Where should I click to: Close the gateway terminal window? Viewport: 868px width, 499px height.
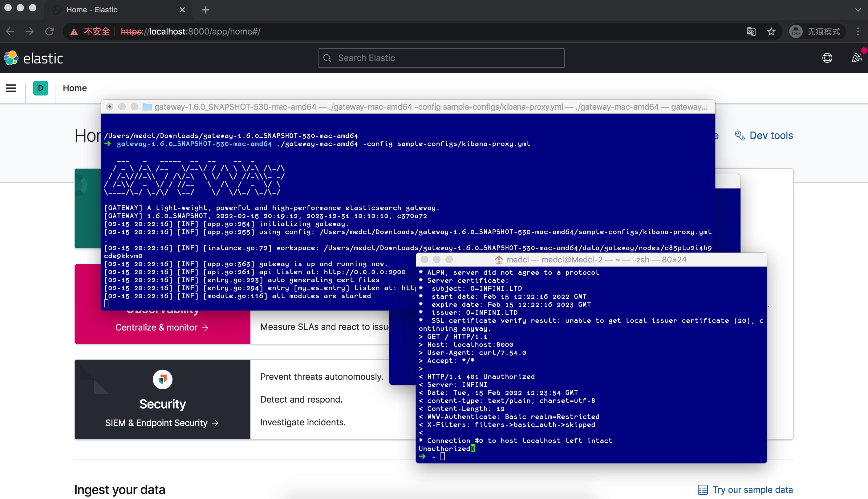pos(110,107)
